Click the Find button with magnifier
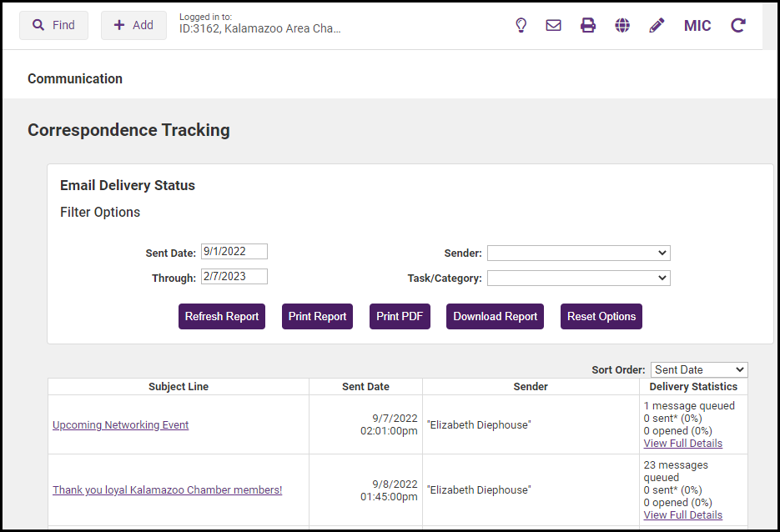Image resolution: width=780 pixels, height=532 pixels. click(53, 25)
